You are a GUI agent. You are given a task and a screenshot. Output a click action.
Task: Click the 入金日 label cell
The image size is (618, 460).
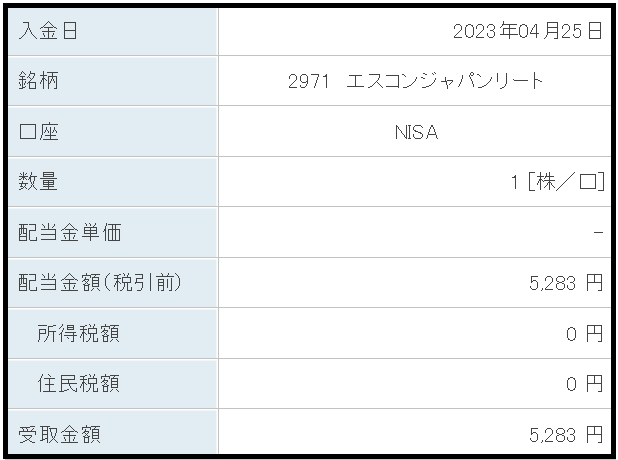[113, 32]
